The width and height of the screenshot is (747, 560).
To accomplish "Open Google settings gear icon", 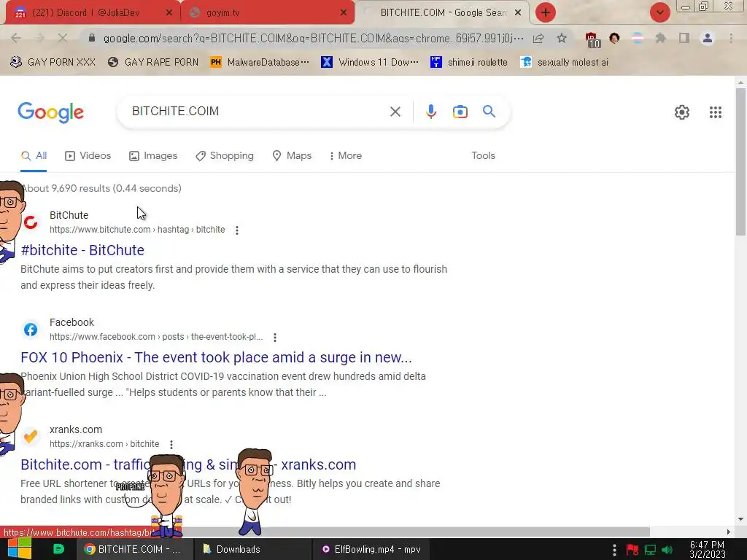I will 682,112.
